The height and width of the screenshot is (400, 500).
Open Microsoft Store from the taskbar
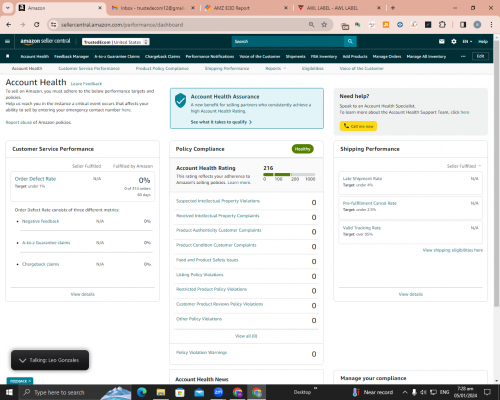[180, 392]
